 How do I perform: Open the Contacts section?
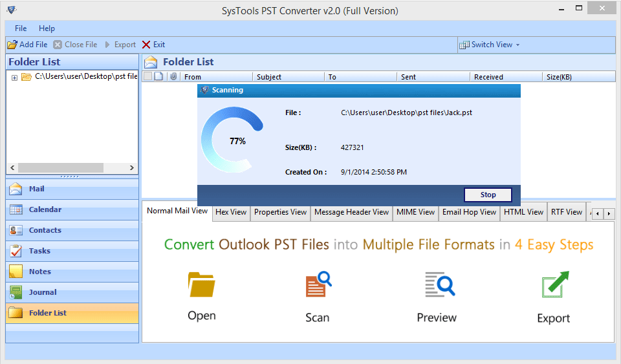(x=72, y=230)
